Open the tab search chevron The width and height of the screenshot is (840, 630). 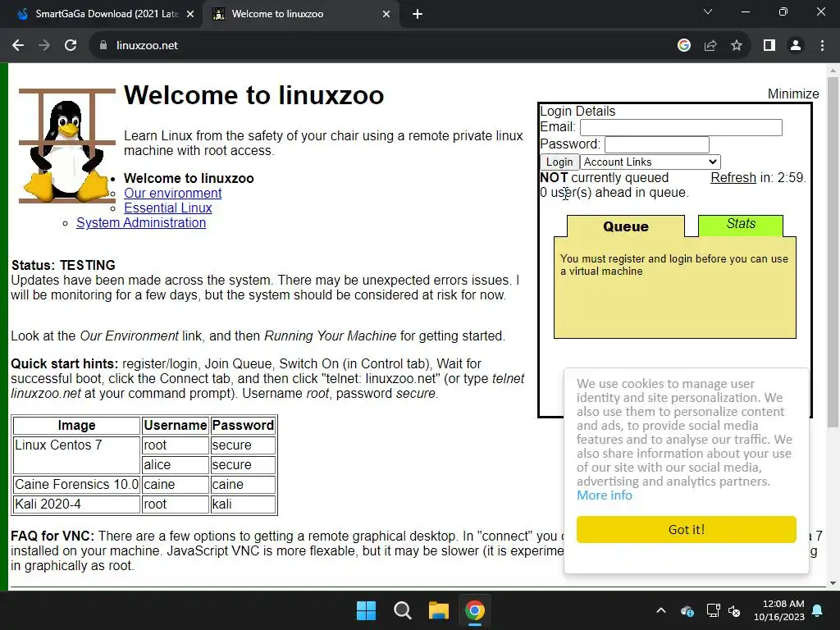pos(708,11)
